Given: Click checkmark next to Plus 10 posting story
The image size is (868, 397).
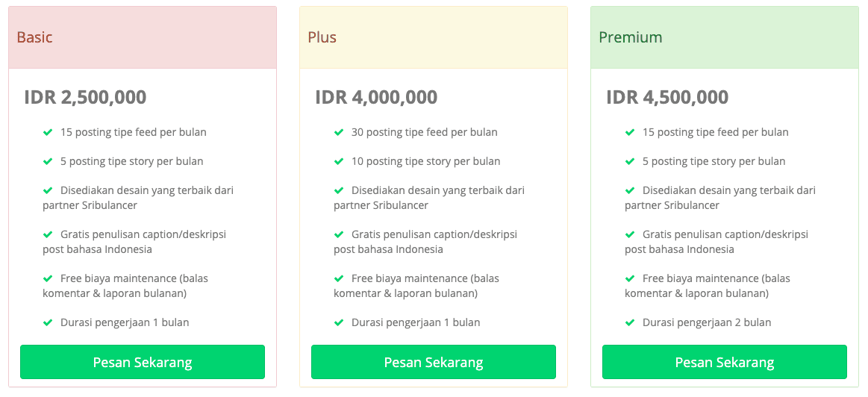Looking at the screenshot, I should click(339, 161).
